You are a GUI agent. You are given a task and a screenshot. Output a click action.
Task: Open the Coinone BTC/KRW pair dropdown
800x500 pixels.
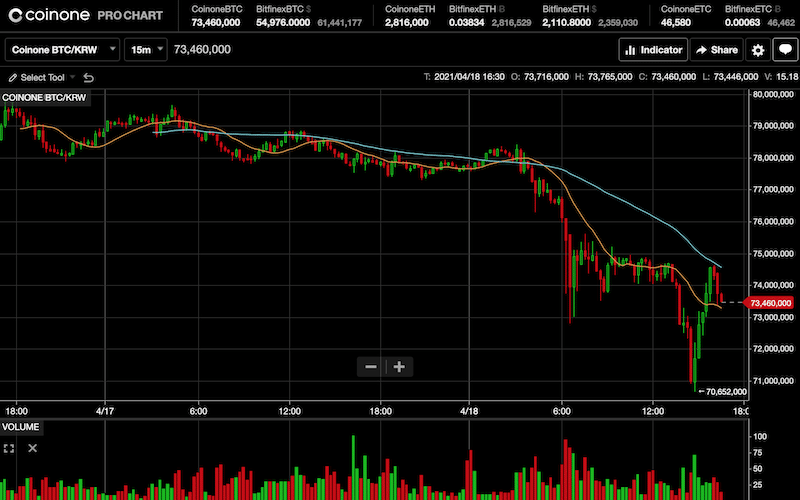[62, 49]
